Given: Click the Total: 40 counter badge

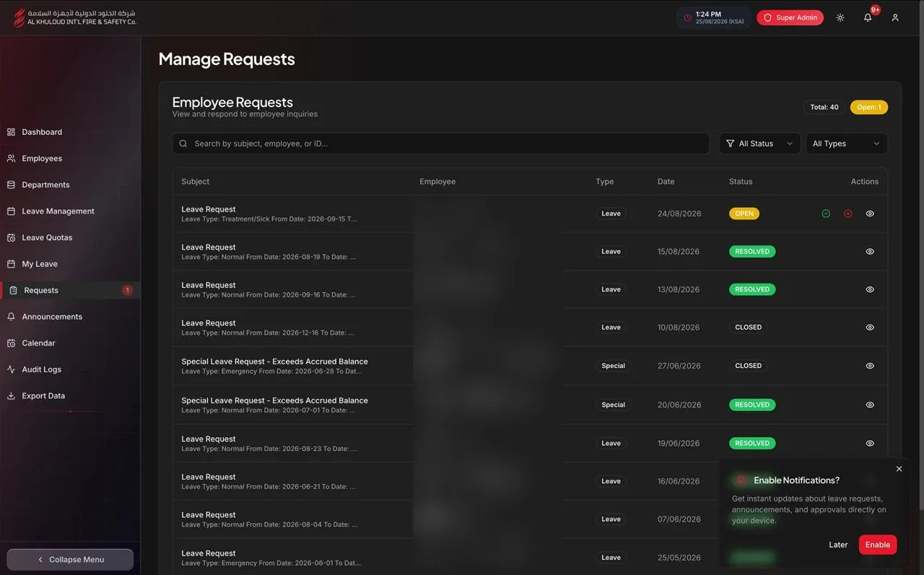Looking at the screenshot, I should point(824,107).
